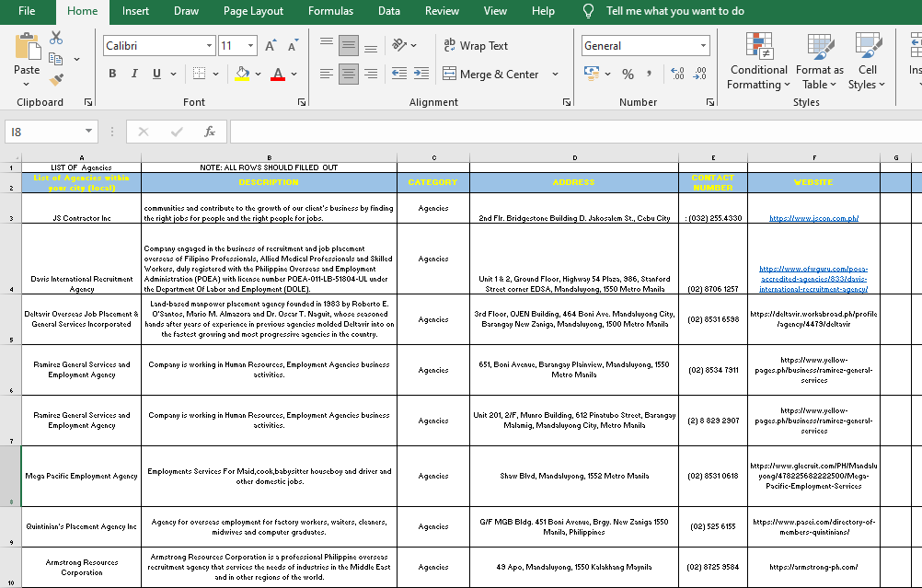
Task: Increase decimal places
Action: (x=677, y=74)
